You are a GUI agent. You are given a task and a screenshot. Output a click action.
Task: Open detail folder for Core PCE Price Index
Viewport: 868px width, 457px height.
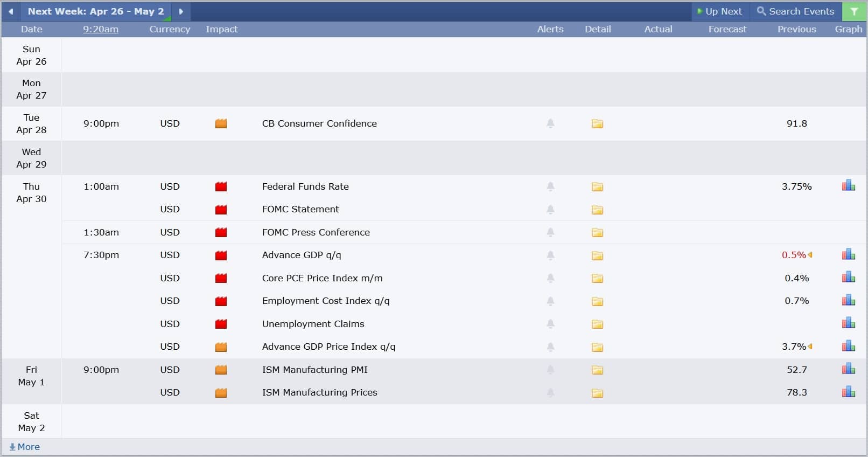click(597, 279)
